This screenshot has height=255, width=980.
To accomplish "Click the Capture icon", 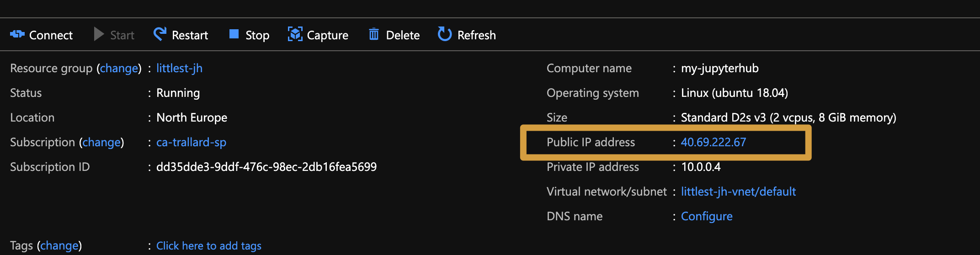I will 295,34.
